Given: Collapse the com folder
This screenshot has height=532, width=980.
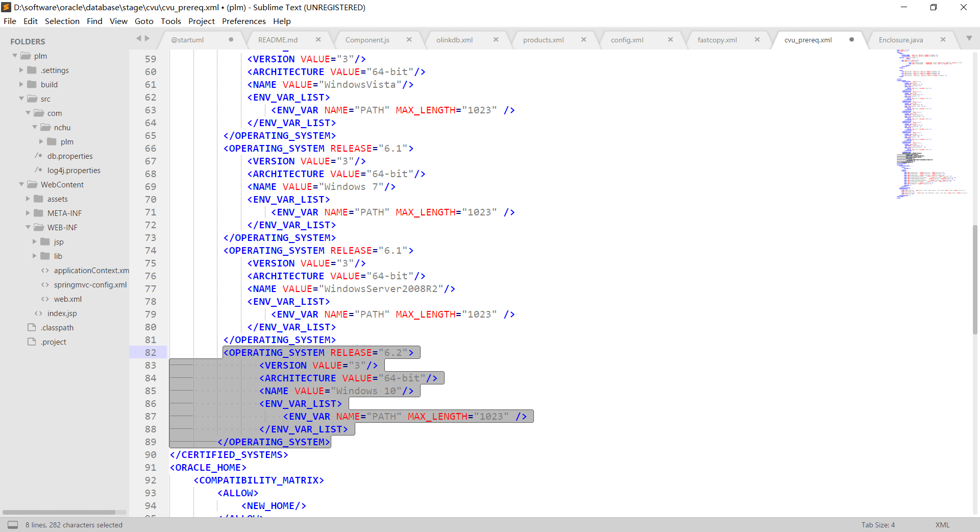Looking at the screenshot, I should click(x=28, y=113).
